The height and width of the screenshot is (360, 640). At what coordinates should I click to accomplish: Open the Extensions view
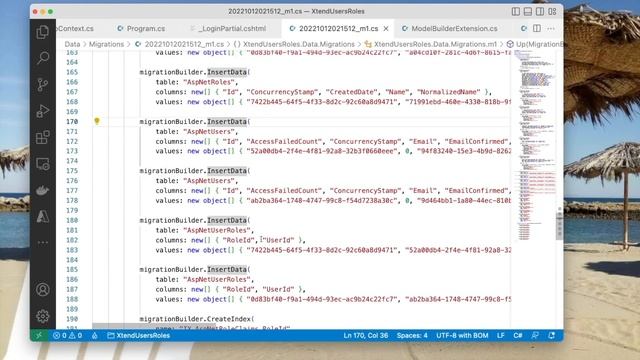click(x=42, y=137)
